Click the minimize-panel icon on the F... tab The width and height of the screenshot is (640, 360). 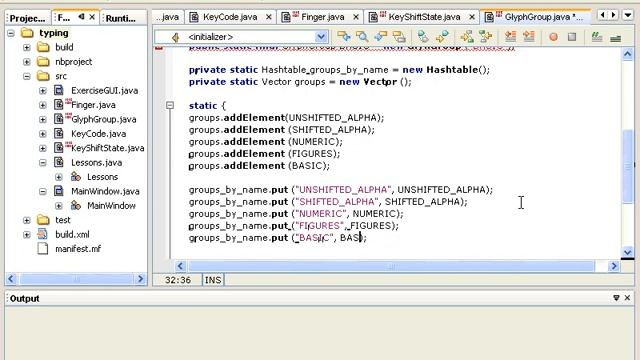tap(81, 17)
